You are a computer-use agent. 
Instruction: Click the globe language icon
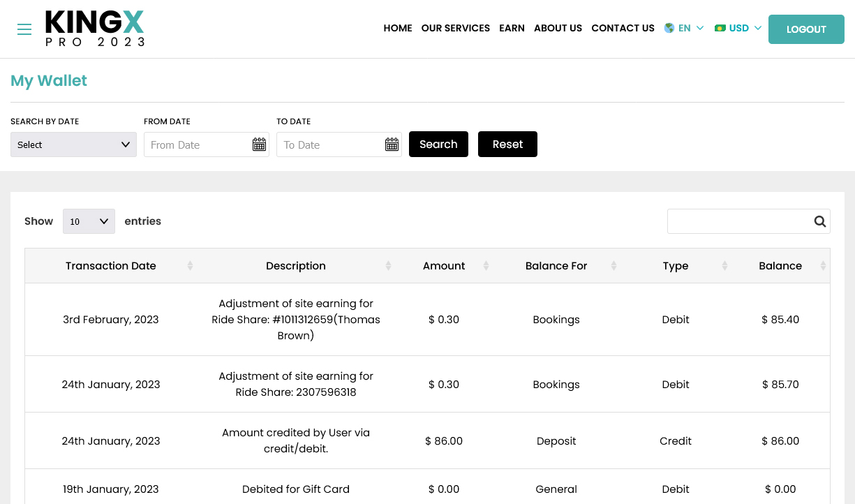[669, 28]
